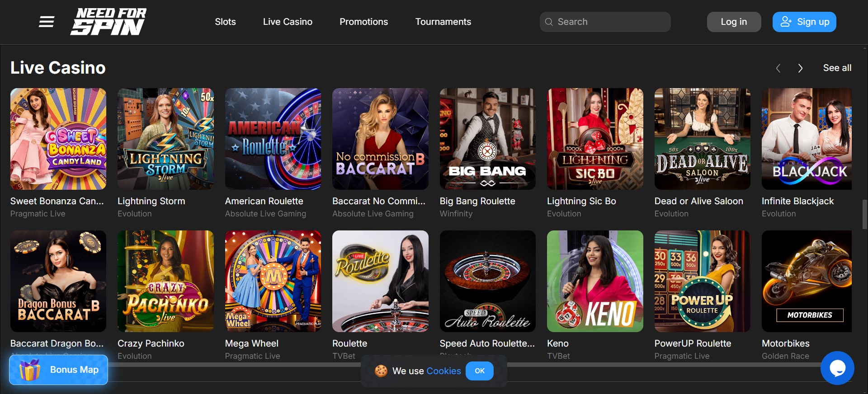Open Sweet Bonanza Candyland thumbnail
This screenshot has height=394, width=868.
pyautogui.click(x=58, y=139)
